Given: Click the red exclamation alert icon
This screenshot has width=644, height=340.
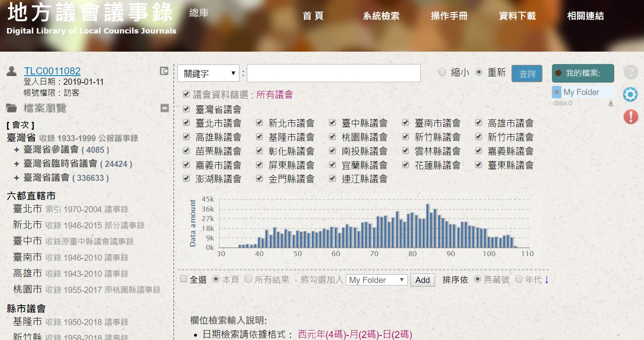Looking at the screenshot, I should [x=630, y=117].
